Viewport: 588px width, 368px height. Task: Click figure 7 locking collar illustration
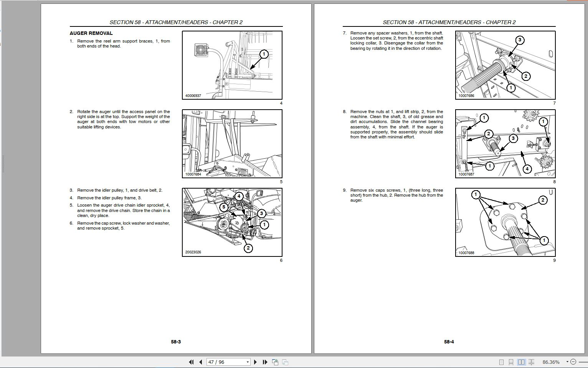(x=505, y=65)
